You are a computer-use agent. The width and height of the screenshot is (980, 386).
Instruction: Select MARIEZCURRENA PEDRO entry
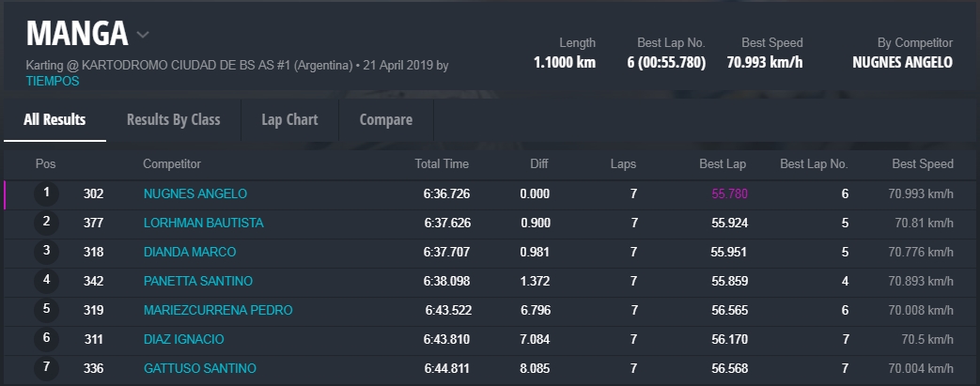click(218, 311)
